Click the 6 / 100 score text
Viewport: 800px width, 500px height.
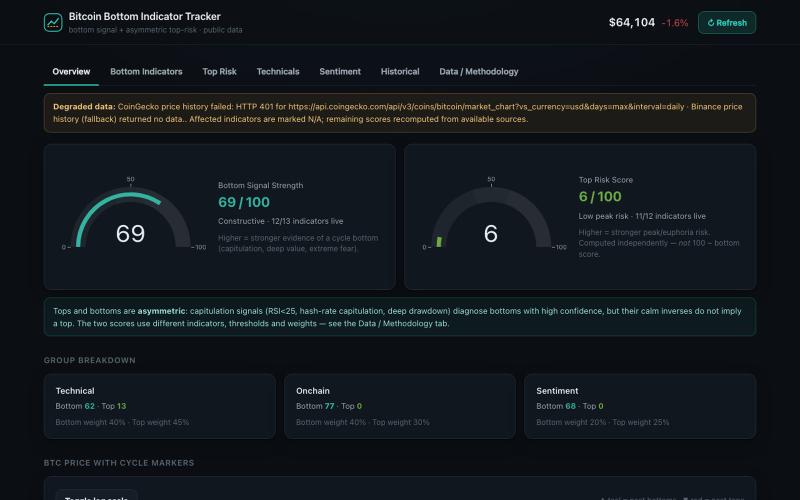pos(600,196)
